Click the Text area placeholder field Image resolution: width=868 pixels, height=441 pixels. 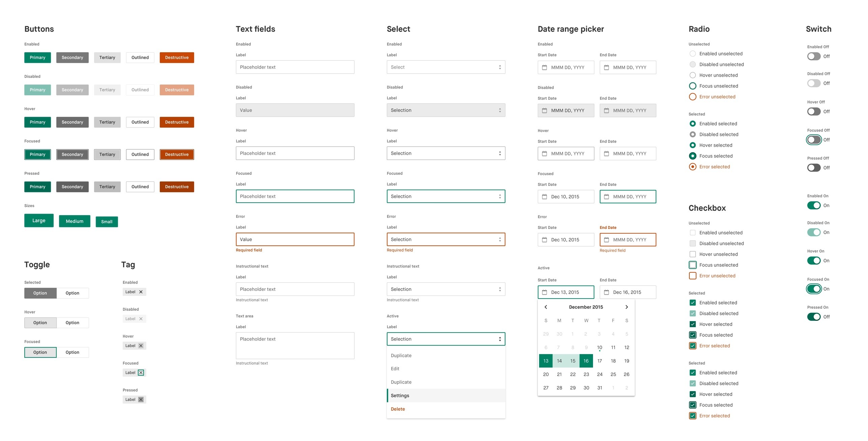click(295, 346)
